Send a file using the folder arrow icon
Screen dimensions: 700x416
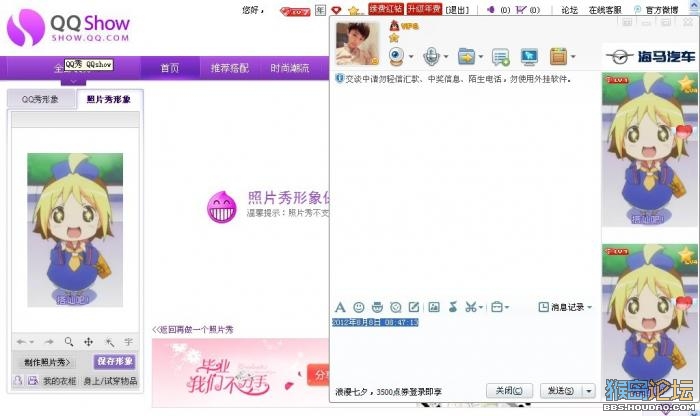tap(466, 57)
